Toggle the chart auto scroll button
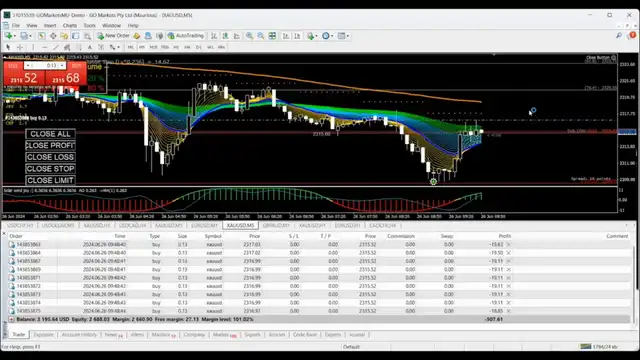This screenshot has height=360, width=640. 286,36
